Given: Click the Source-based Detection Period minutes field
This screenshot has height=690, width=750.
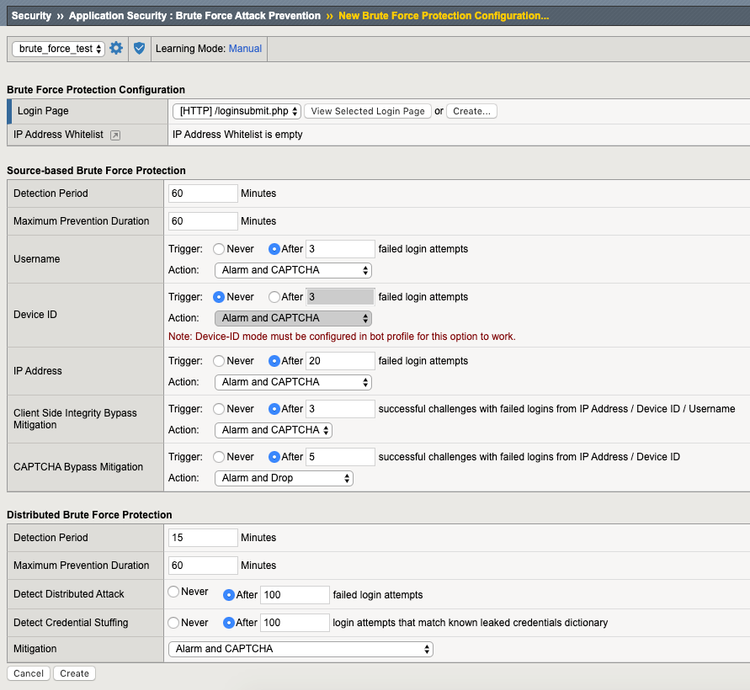Looking at the screenshot, I should pos(203,193).
